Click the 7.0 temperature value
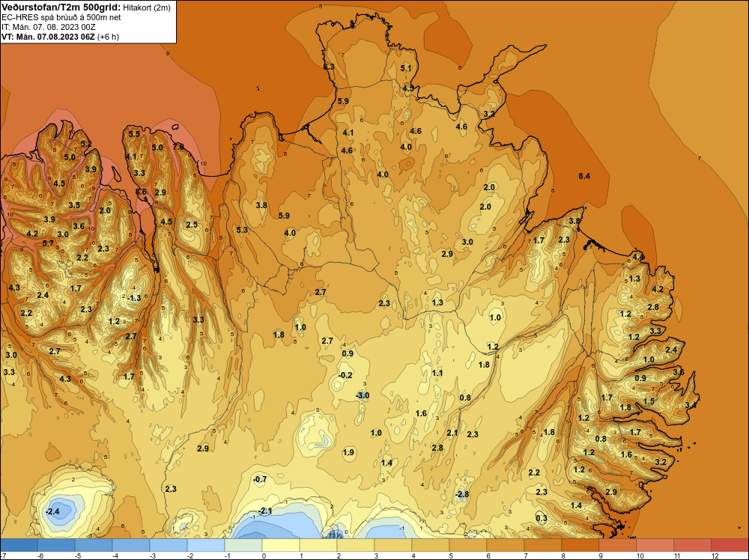 pyautogui.click(x=178, y=147)
